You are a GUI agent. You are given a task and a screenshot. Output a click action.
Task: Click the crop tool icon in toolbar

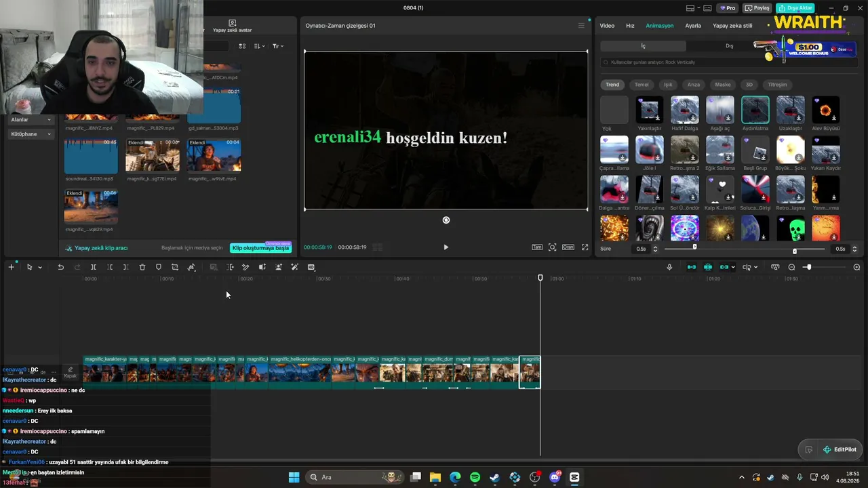175,267
